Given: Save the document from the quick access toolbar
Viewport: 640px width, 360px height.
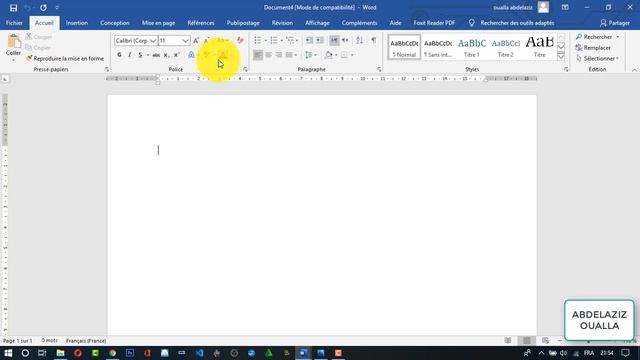Looking at the screenshot, I should [13, 8].
